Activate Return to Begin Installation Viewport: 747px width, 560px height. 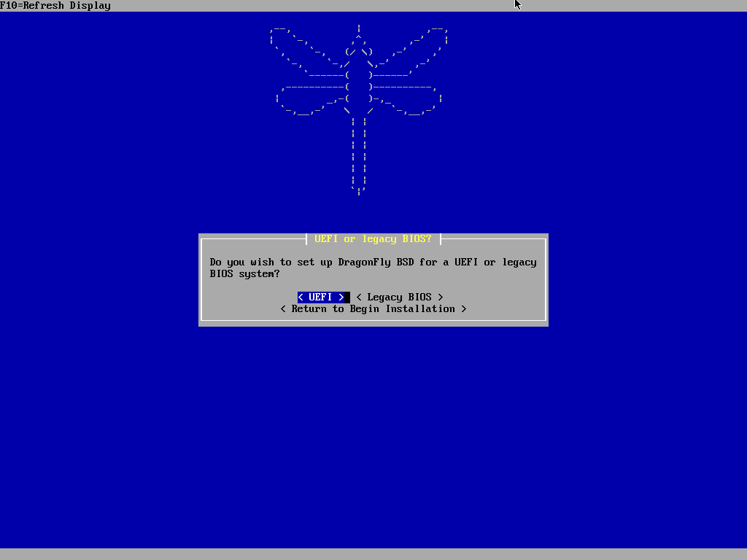(x=373, y=308)
